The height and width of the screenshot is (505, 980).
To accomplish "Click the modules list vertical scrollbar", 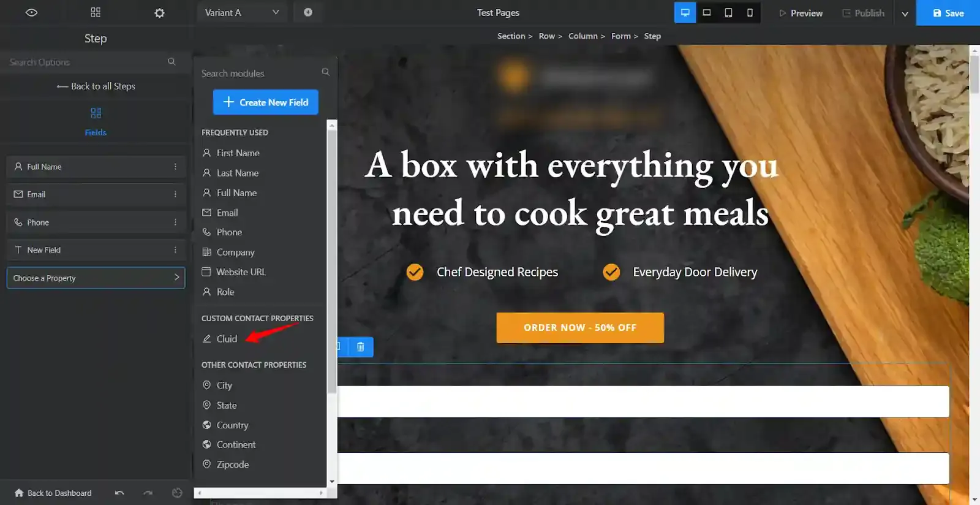I will (x=332, y=260).
